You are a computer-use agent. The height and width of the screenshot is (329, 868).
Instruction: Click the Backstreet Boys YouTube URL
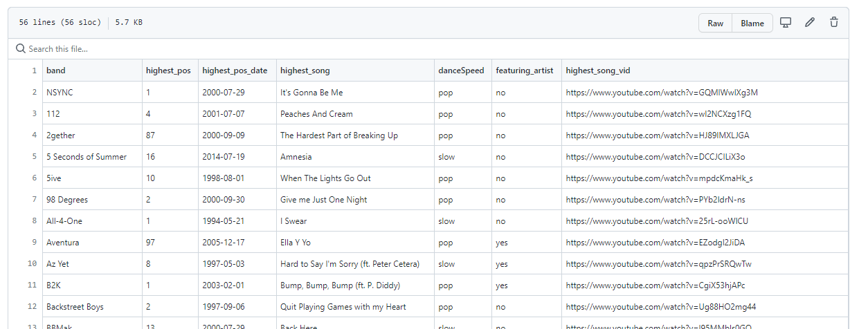pyautogui.click(x=660, y=307)
